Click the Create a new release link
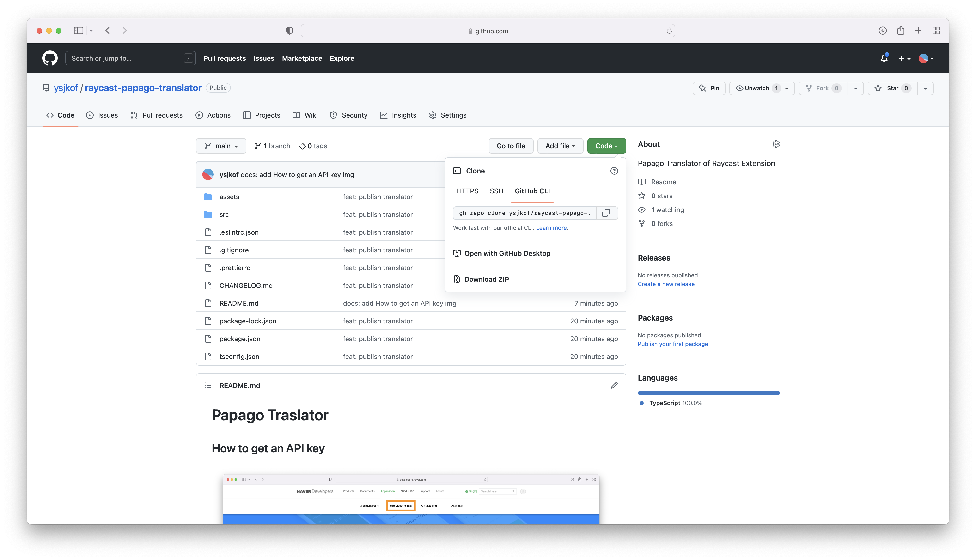The width and height of the screenshot is (976, 560). tap(666, 284)
